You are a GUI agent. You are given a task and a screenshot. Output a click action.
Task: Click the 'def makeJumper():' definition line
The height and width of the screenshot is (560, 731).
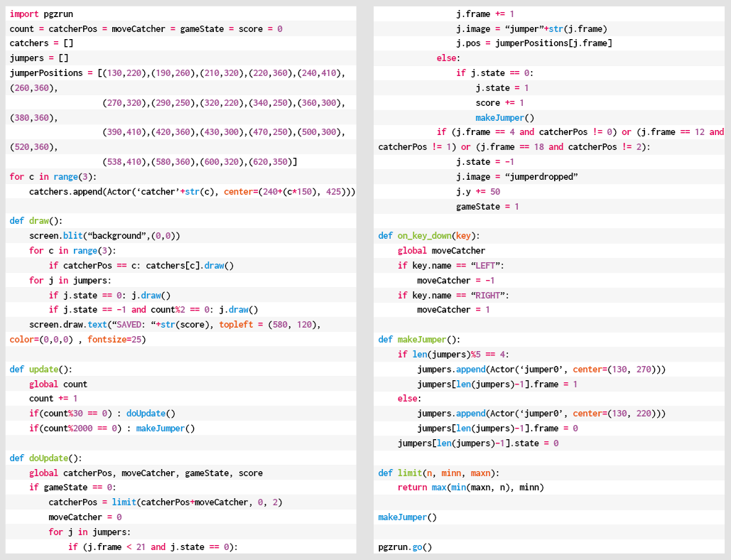click(x=419, y=339)
